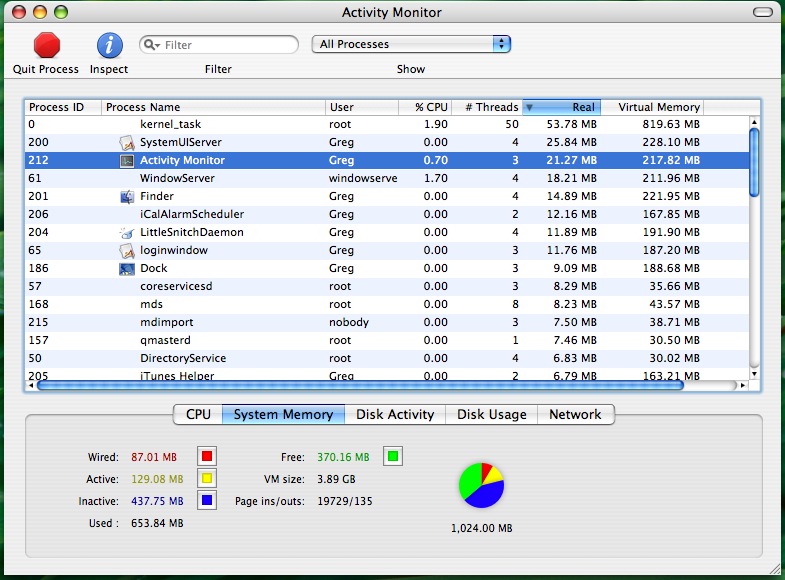Sort by Virtual Memory column header

(x=652, y=107)
